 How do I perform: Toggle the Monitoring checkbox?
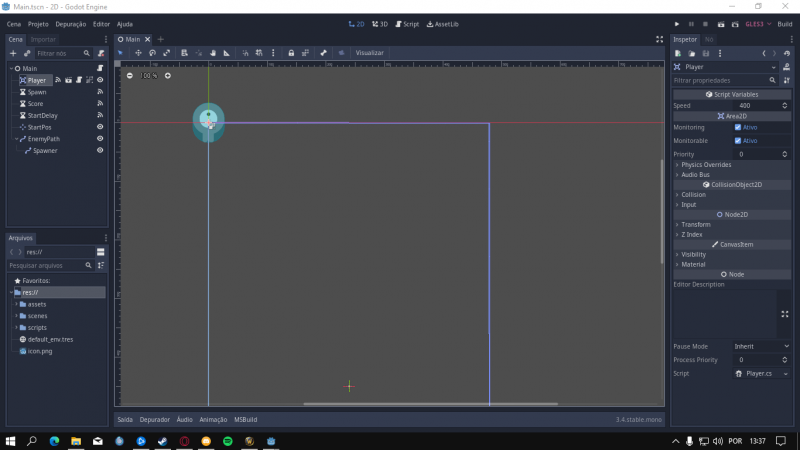(x=738, y=128)
